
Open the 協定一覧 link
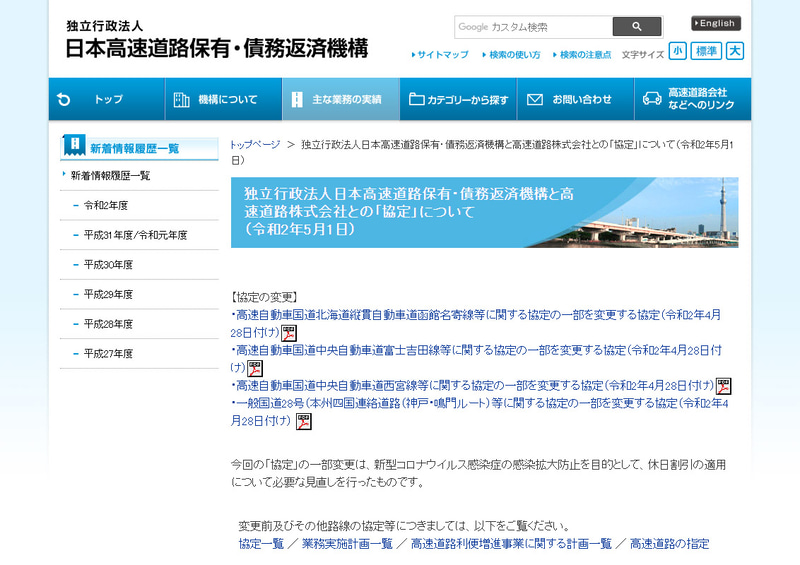pyautogui.click(x=261, y=544)
